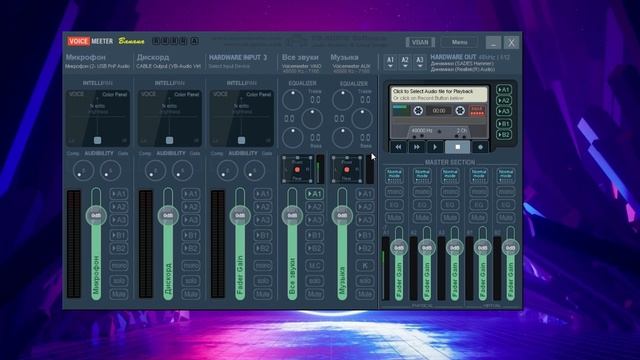Click the master A1 Fader Gain knob

coord(399,248)
